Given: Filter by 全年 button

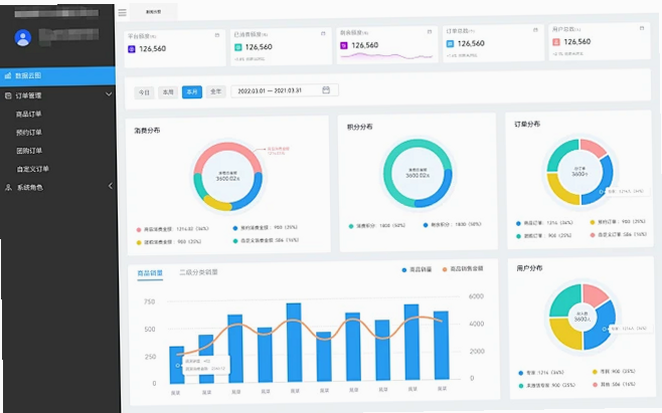Looking at the screenshot, I should pyautogui.click(x=216, y=91).
